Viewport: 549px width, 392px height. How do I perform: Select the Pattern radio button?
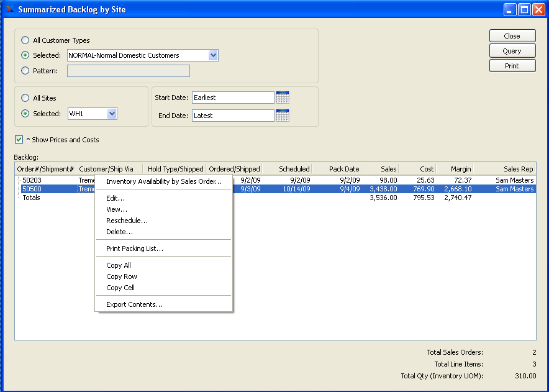[25, 71]
